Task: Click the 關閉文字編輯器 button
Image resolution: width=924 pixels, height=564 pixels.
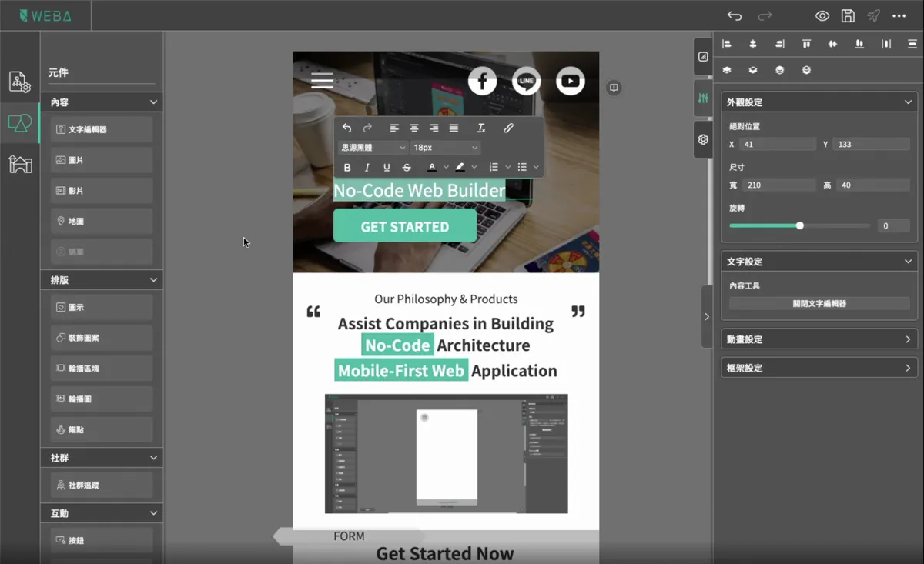Action: (819, 304)
